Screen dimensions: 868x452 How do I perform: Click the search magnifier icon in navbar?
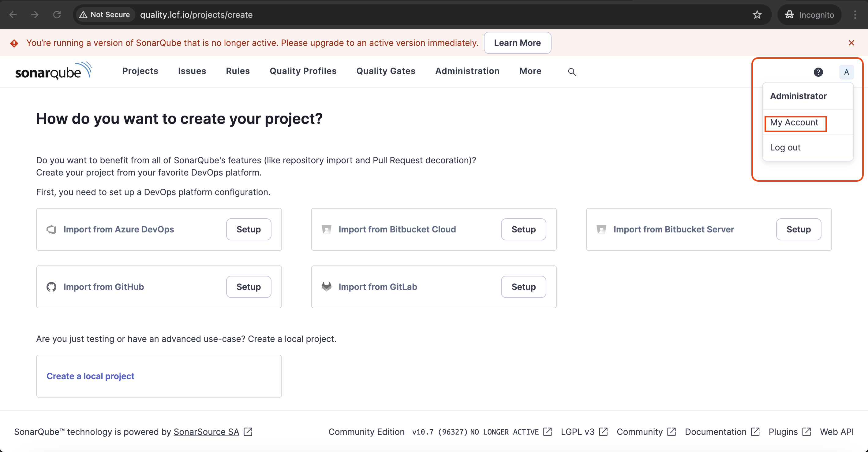coord(572,72)
